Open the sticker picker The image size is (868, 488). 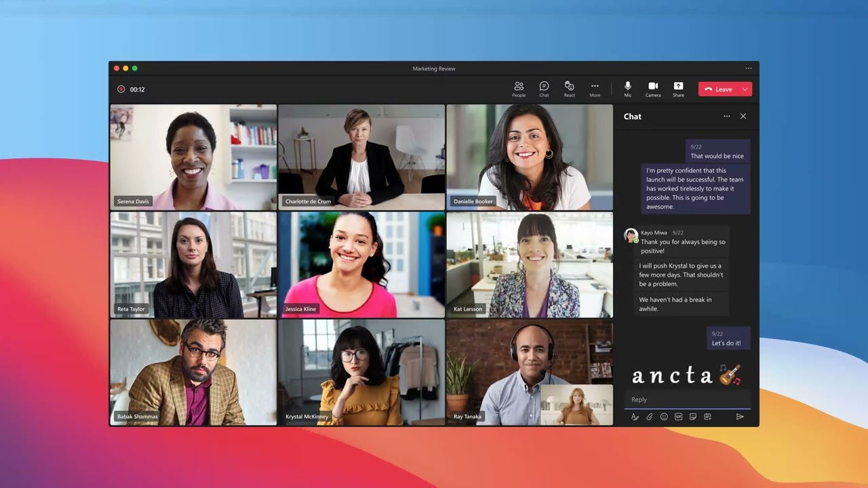tap(693, 417)
